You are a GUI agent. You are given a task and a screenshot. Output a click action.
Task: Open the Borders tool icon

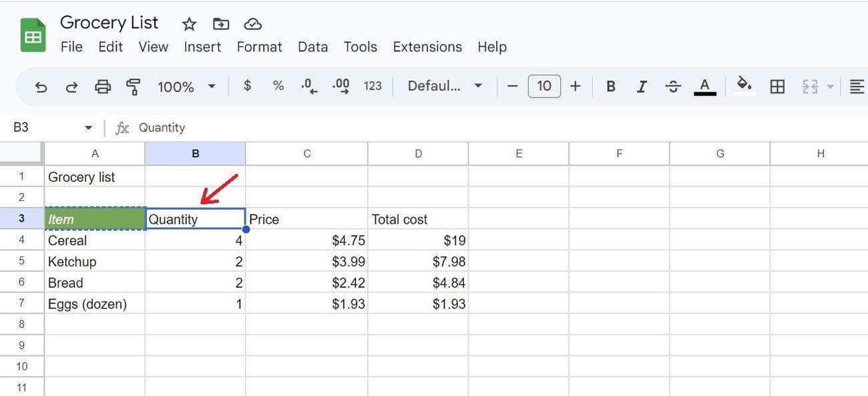[x=777, y=86]
